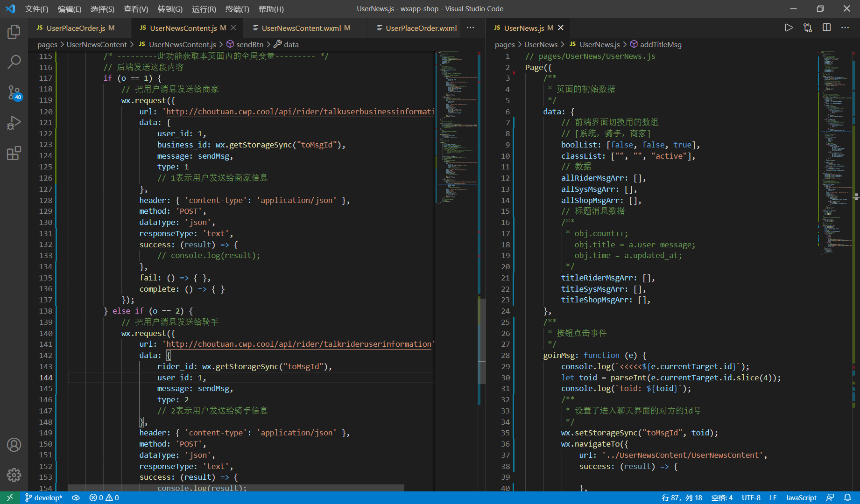The image size is (860, 504).
Task: Open the 编辑(E) menu
Action: (69, 9)
